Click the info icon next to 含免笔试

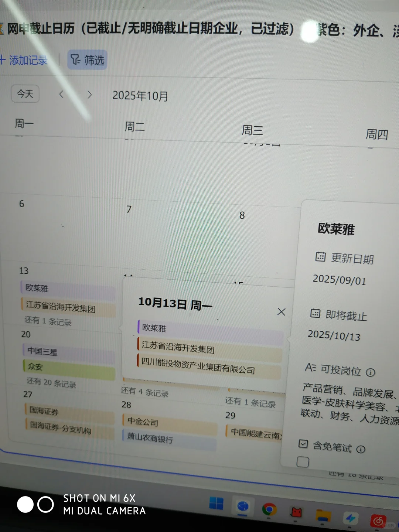[361, 449]
